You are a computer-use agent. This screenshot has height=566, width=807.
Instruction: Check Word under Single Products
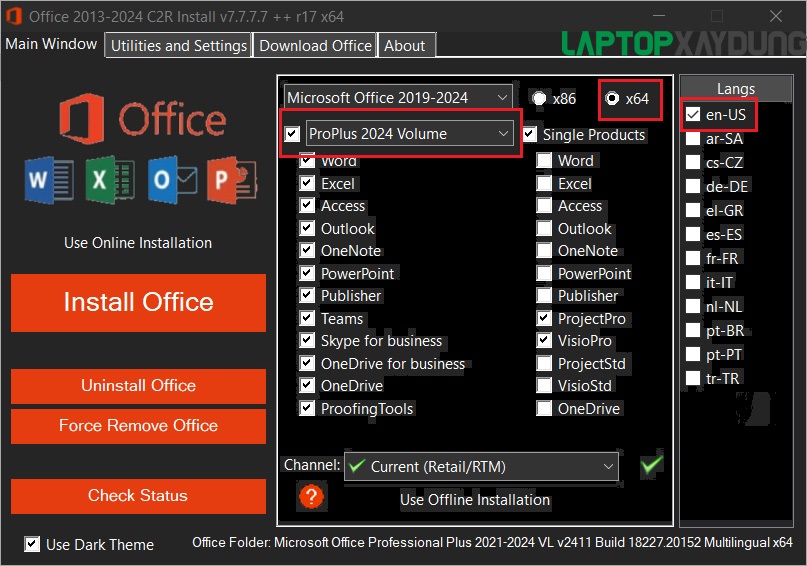tap(544, 161)
